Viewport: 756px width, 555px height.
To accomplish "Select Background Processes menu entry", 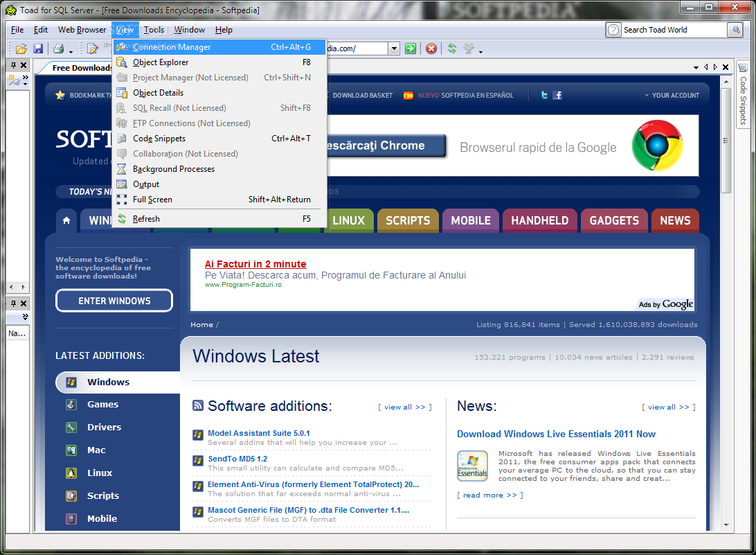I will pos(219,169).
